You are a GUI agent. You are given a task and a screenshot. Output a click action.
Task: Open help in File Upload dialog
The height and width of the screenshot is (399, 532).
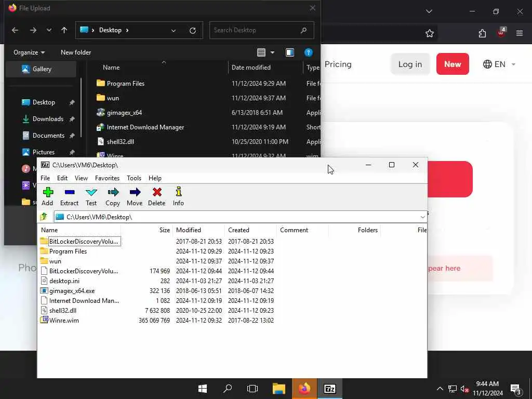click(x=309, y=52)
